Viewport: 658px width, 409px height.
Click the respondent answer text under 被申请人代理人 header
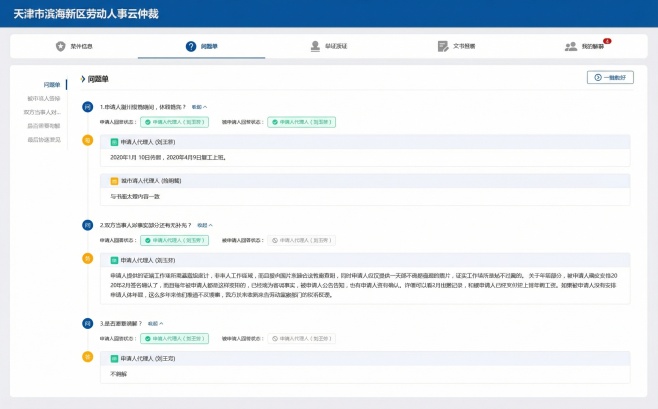pyautogui.click(x=135, y=196)
